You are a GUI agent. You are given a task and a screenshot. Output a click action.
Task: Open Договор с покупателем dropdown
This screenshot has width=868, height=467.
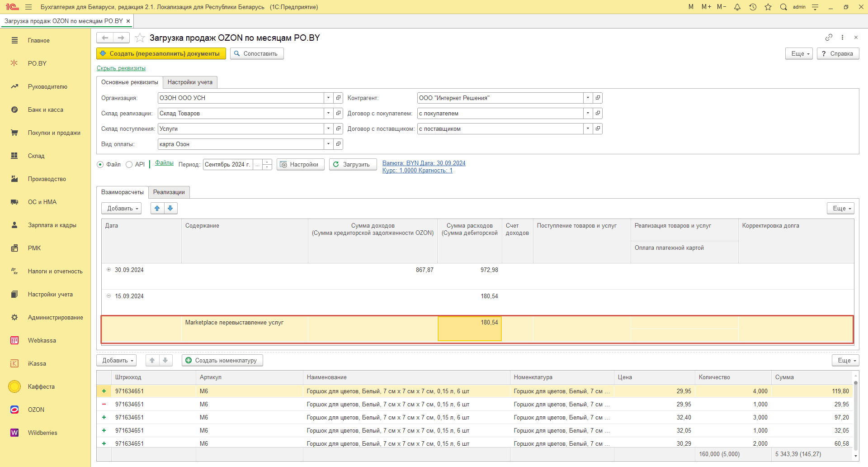[588, 113]
